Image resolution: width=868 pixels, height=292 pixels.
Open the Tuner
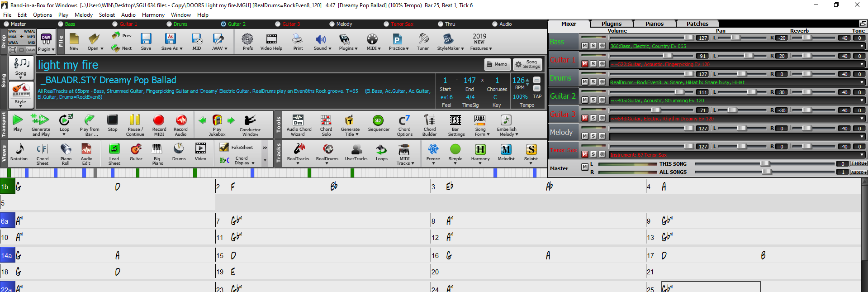tap(422, 42)
